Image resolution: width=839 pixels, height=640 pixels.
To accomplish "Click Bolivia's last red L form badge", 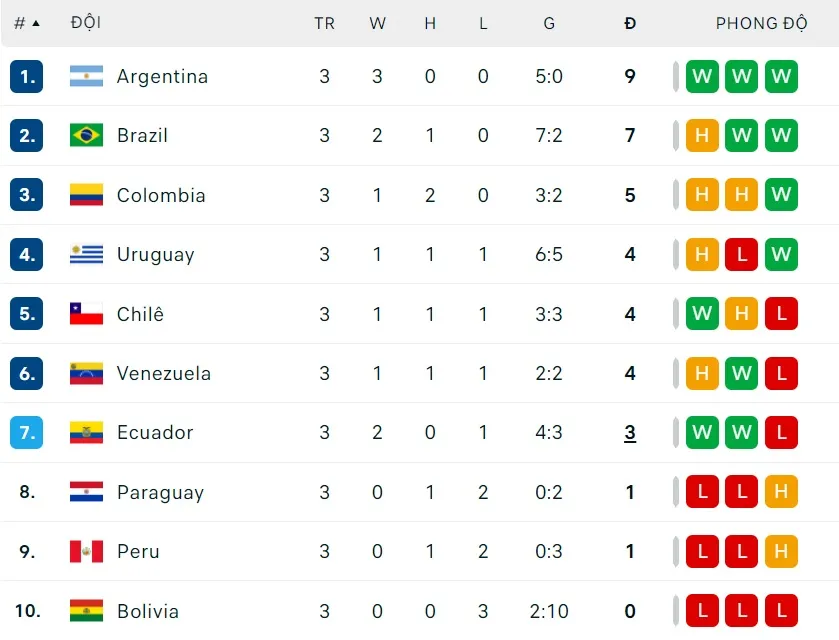I will click(x=781, y=611).
